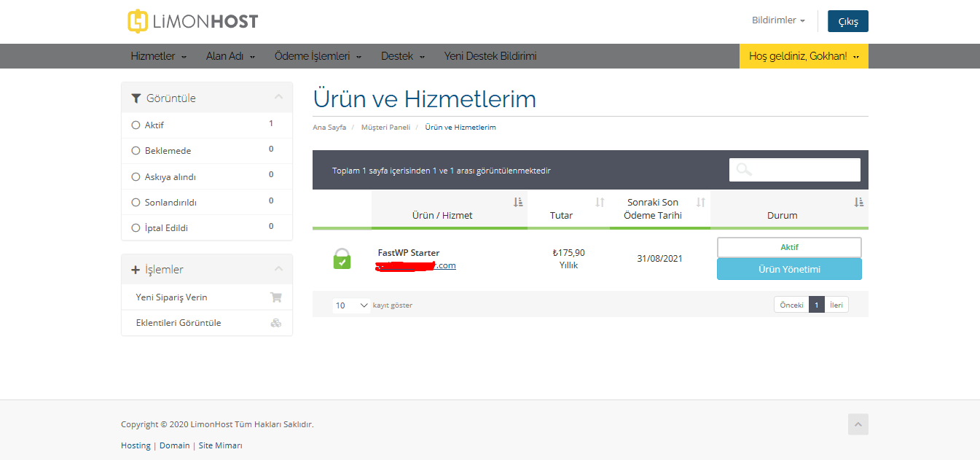
Task: Click the green SSL padlock icon
Action: click(342, 259)
